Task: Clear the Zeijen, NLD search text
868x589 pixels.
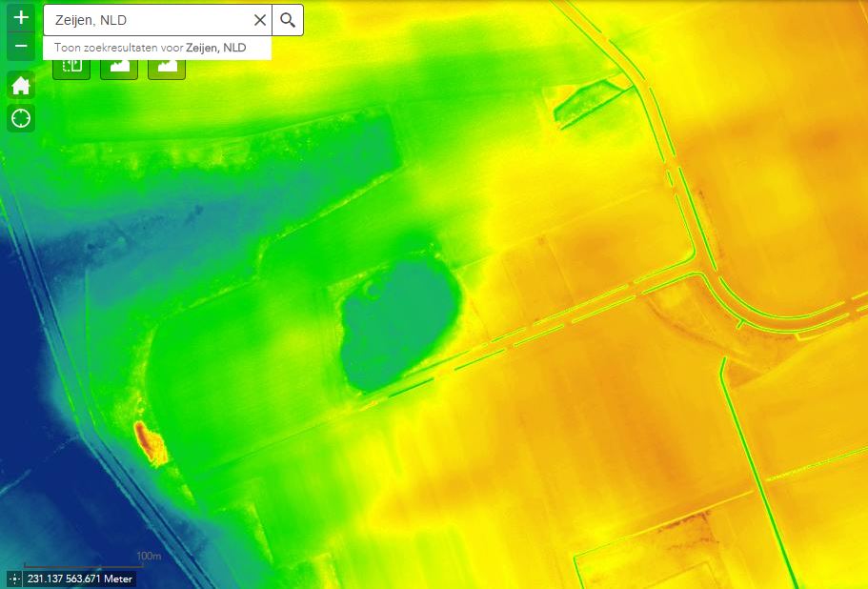Action: click(259, 20)
